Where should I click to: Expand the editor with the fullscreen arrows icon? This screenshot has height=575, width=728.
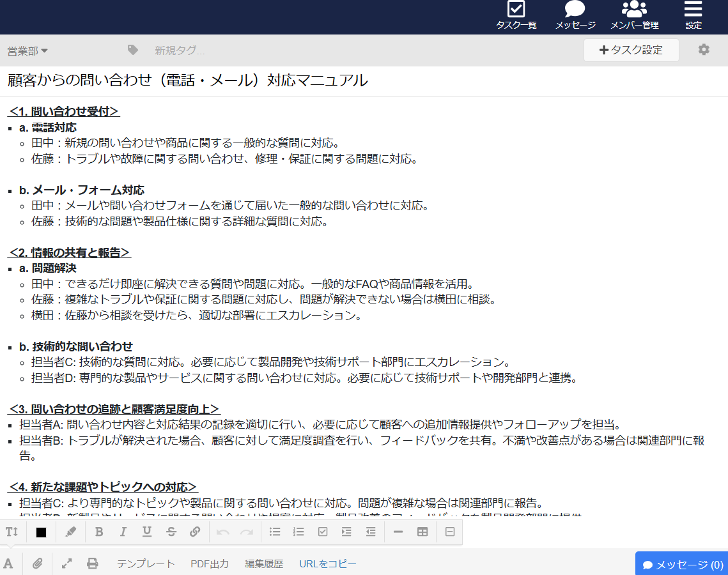click(66, 563)
